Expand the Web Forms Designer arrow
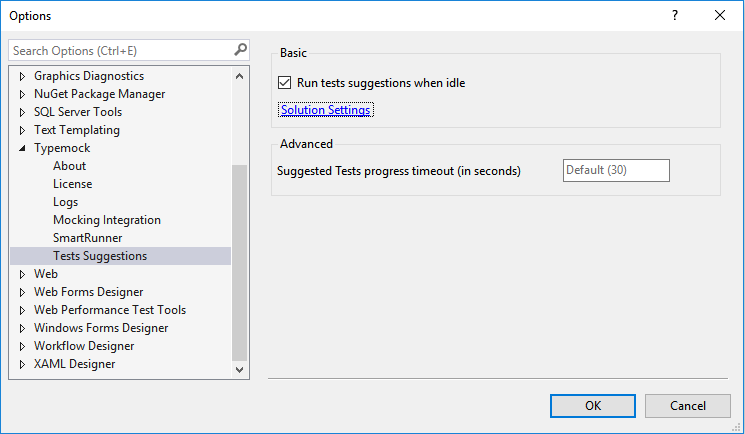Screen dimensions: 745x434 pos(23,292)
